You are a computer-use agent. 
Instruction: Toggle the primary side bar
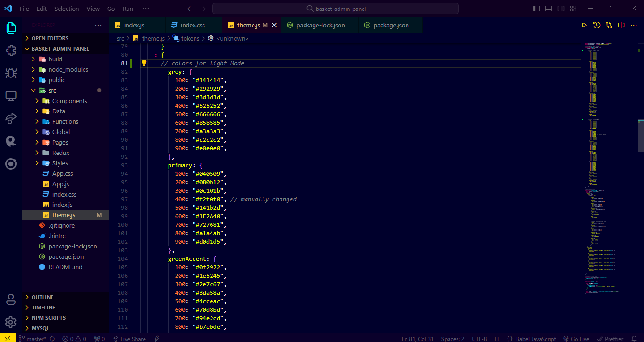(x=536, y=9)
